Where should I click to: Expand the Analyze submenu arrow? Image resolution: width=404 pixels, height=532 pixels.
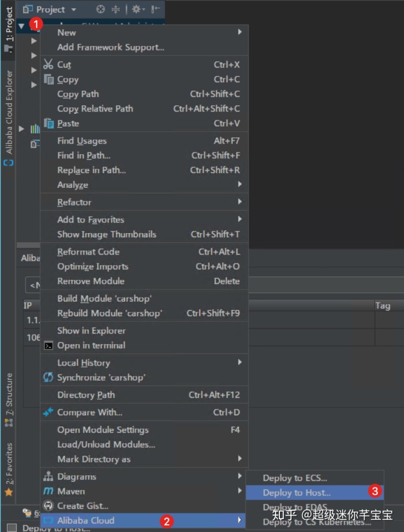(x=240, y=184)
